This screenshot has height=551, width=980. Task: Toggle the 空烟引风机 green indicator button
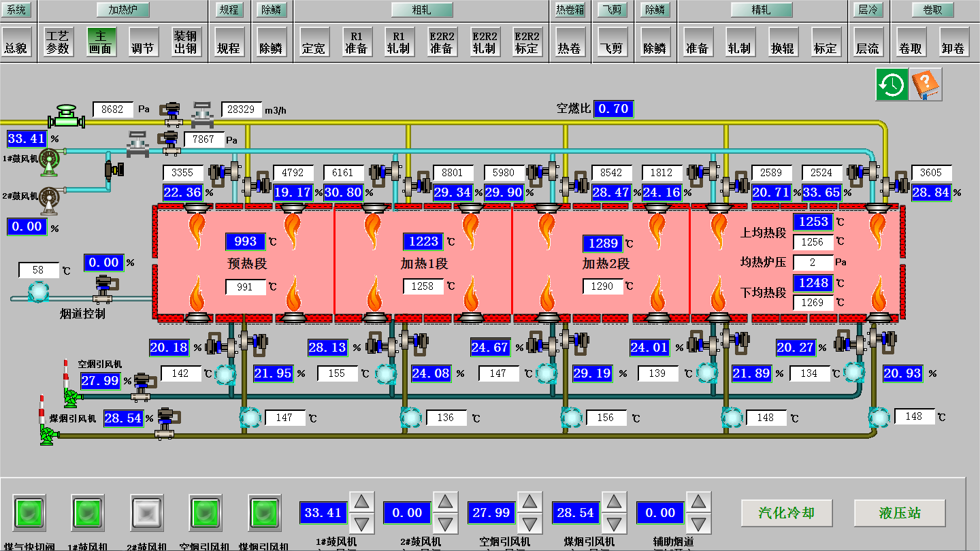pos(205,510)
